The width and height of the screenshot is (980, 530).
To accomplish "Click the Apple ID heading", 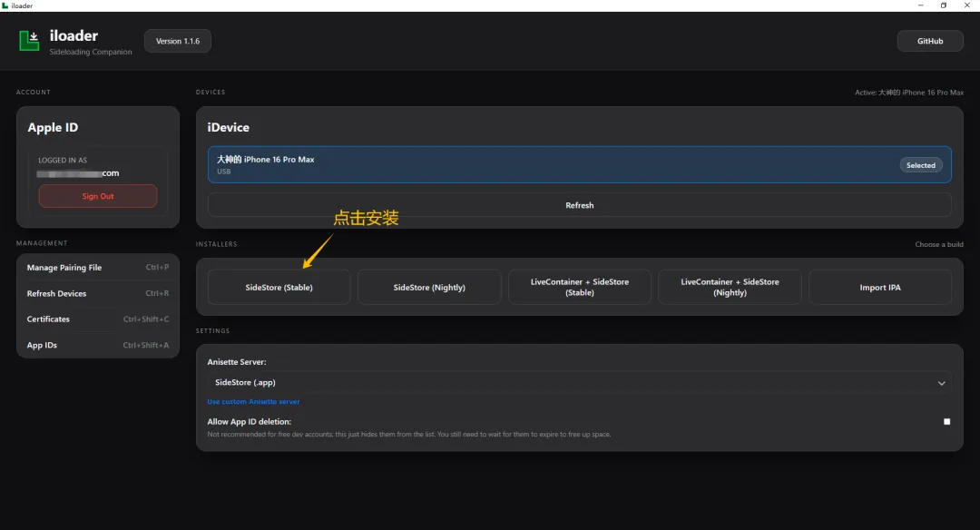I will coord(53,127).
